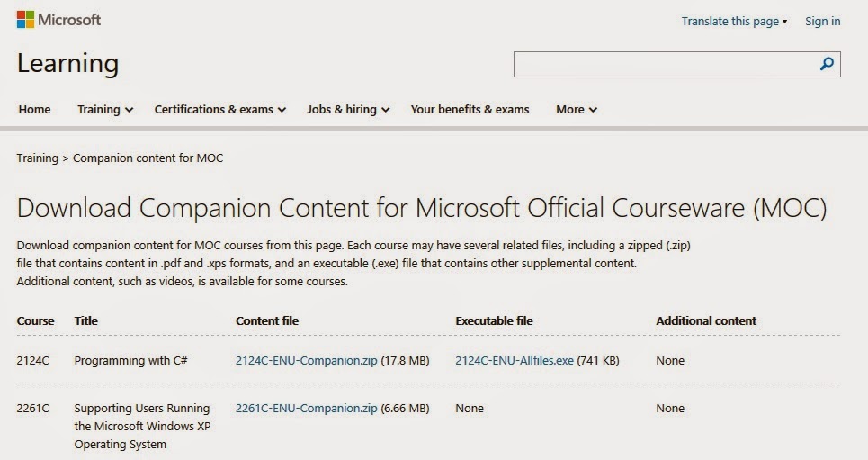Click the Sign in link

[x=823, y=21]
